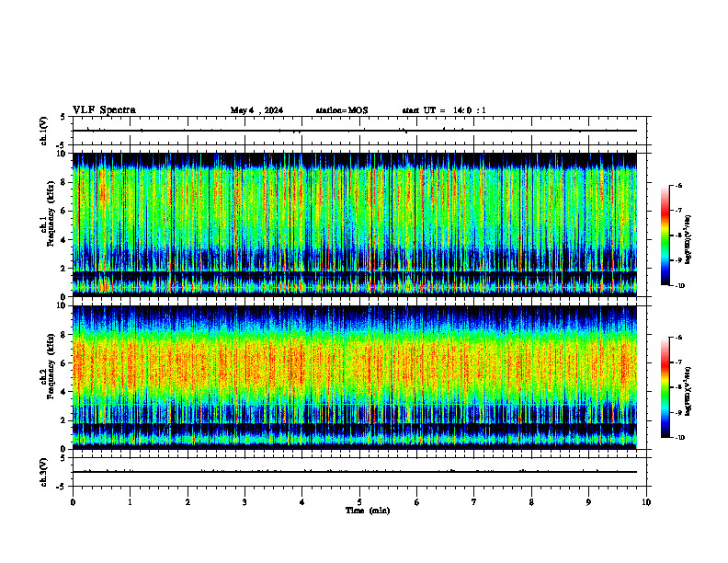Click the "station=MOS" label
Image resolution: width=728 pixels, height=563 pixels.
(x=342, y=110)
